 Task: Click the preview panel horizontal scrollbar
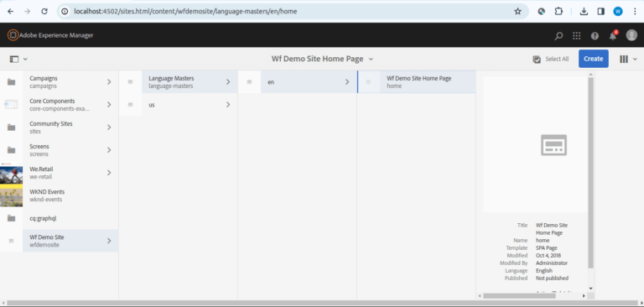pos(519,295)
